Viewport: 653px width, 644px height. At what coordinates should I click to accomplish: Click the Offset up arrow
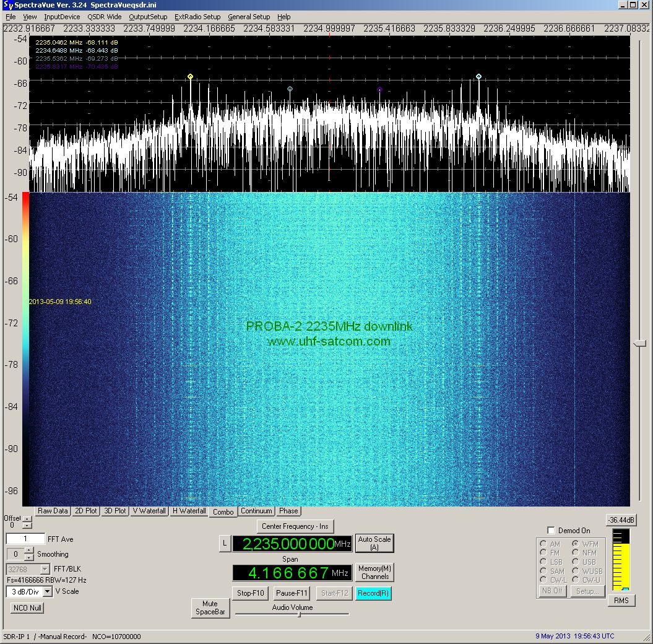pos(27,518)
